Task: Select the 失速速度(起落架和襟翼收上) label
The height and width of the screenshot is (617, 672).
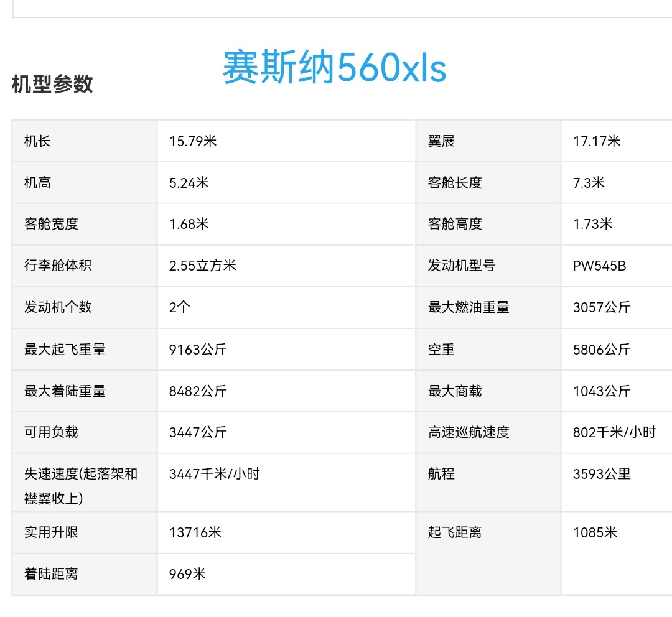Action: 81,486
